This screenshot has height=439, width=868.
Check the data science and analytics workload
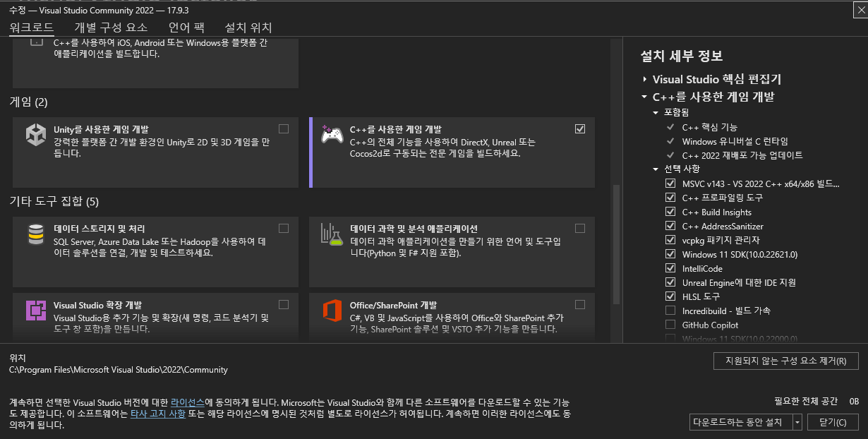click(x=580, y=229)
